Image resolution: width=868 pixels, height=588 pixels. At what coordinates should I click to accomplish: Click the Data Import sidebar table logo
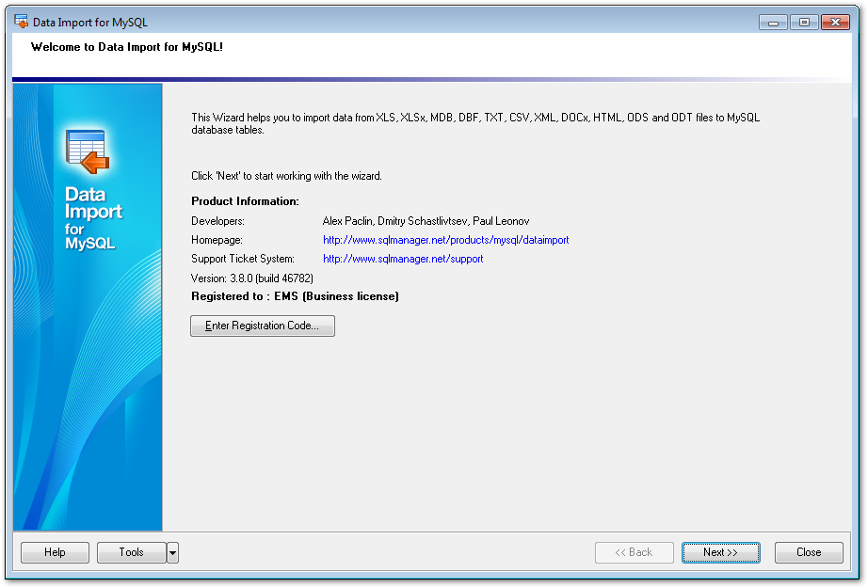87,151
